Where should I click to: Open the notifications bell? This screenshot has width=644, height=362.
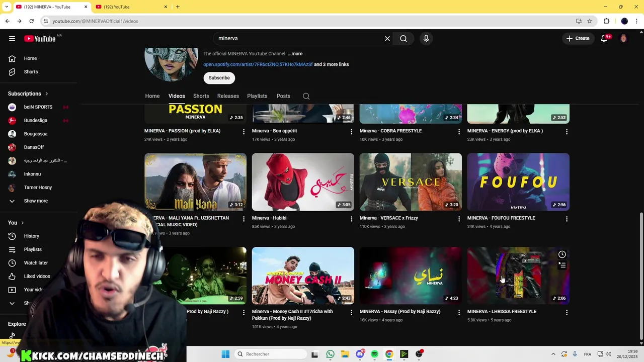coord(605,38)
